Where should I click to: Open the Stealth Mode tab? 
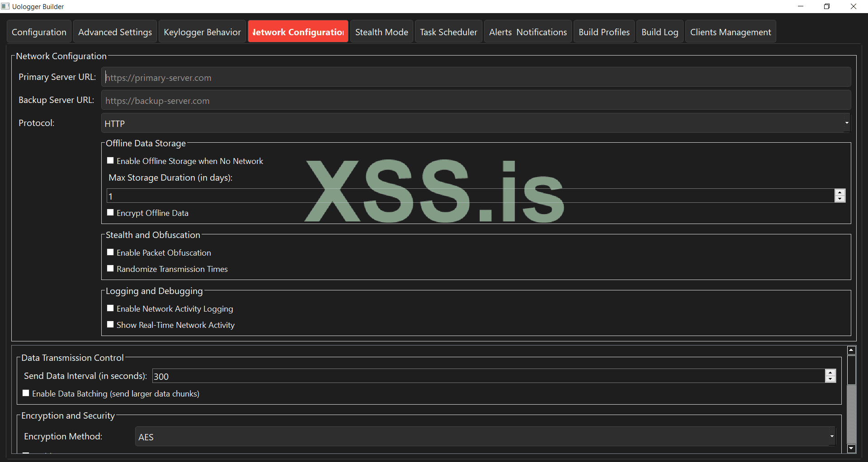pyautogui.click(x=382, y=32)
